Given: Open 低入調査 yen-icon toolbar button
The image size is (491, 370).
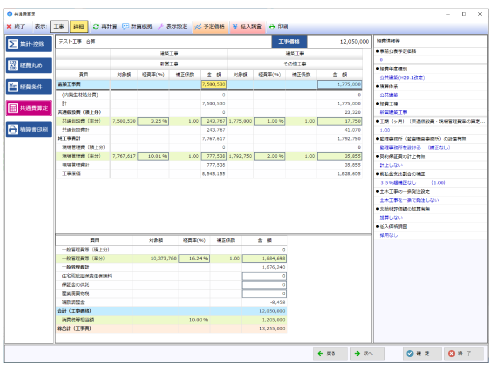Looking at the screenshot, I should pos(247,27).
